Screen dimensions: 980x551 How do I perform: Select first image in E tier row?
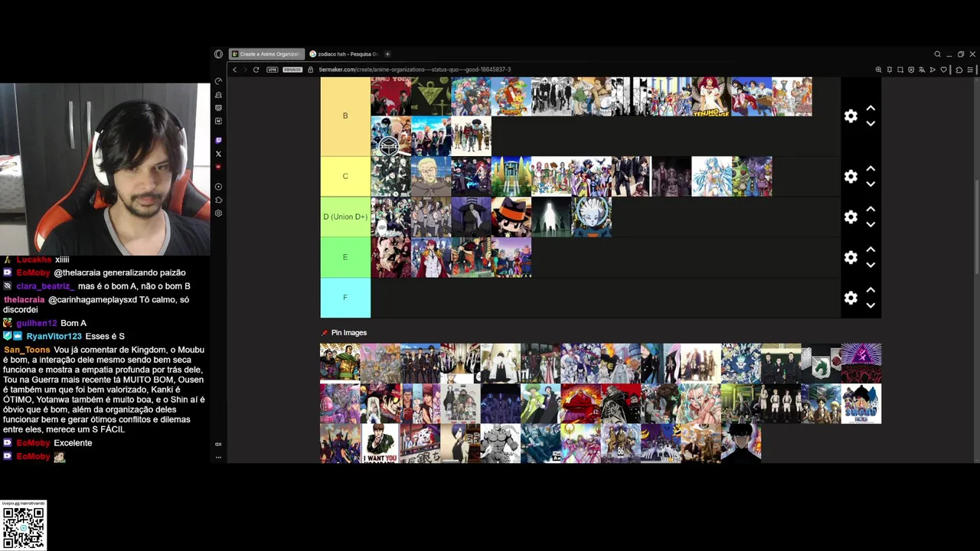390,257
